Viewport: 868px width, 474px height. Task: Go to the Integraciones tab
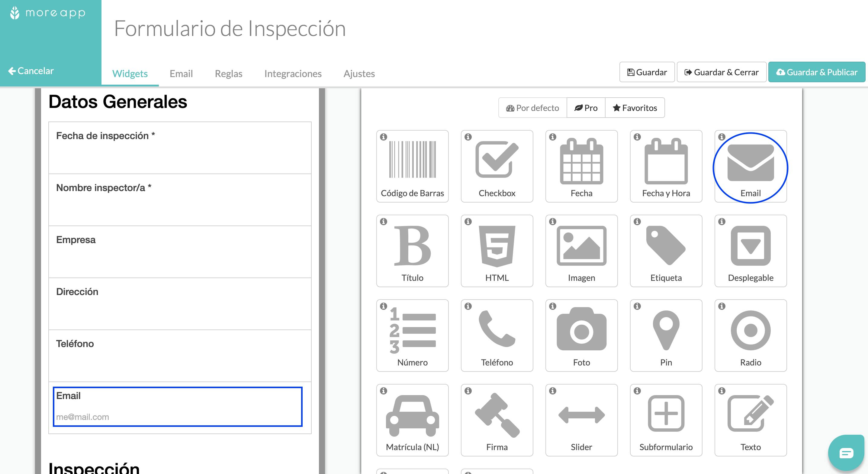click(x=293, y=73)
